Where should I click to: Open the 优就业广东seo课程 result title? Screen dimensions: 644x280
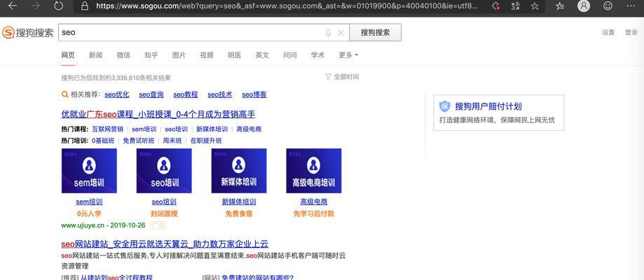click(x=158, y=114)
